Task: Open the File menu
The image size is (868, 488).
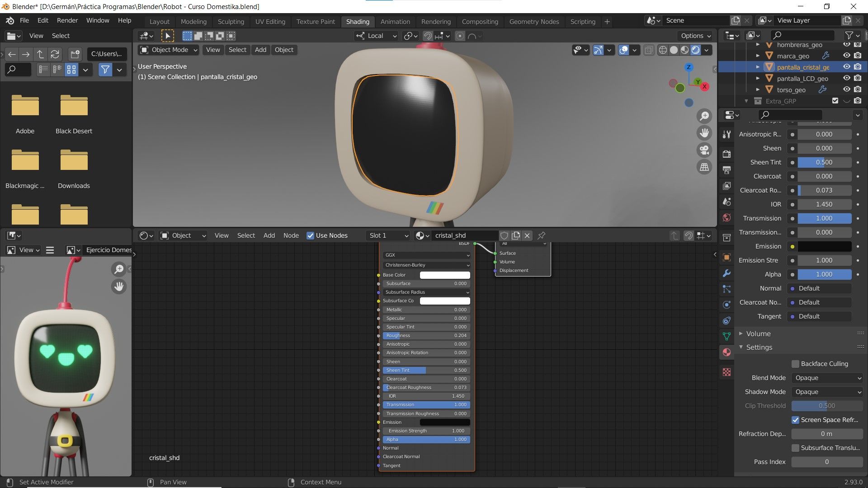Action: (24, 20)
